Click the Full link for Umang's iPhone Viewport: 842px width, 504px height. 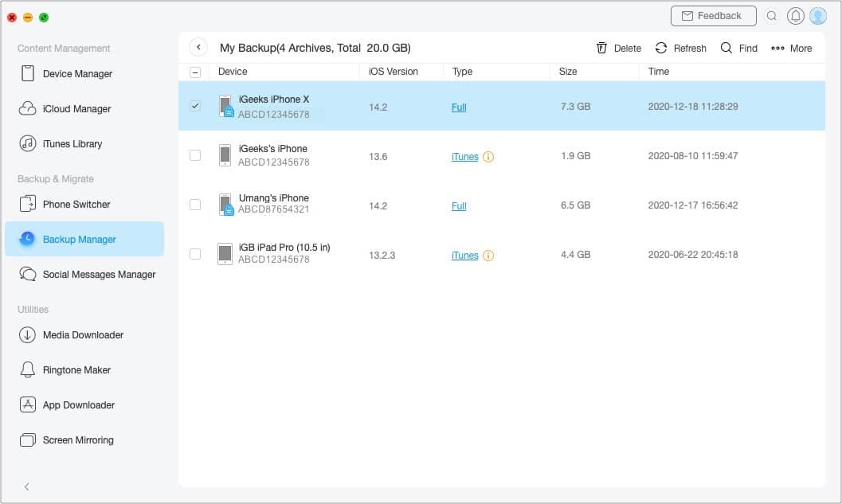(x=459, y=205)
